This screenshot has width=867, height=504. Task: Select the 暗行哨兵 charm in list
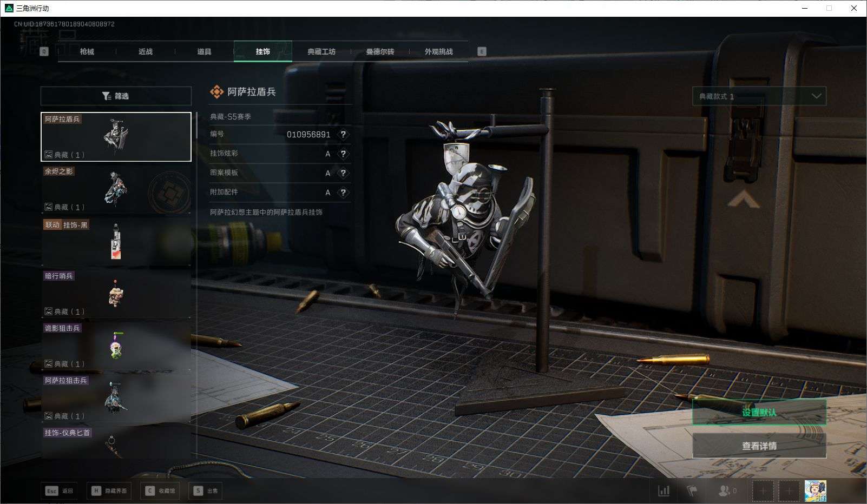(x=116, y=294)
